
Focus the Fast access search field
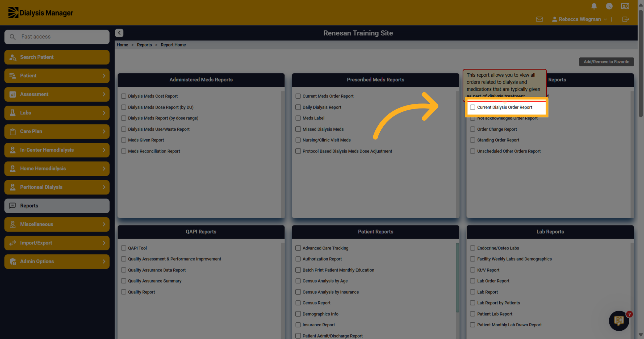(57, 37)
